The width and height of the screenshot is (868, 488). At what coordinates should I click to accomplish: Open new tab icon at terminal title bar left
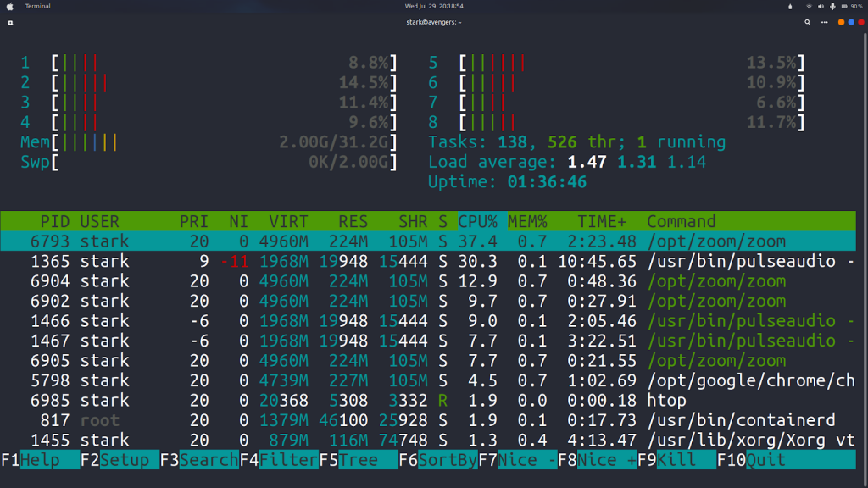pos(10,23)
